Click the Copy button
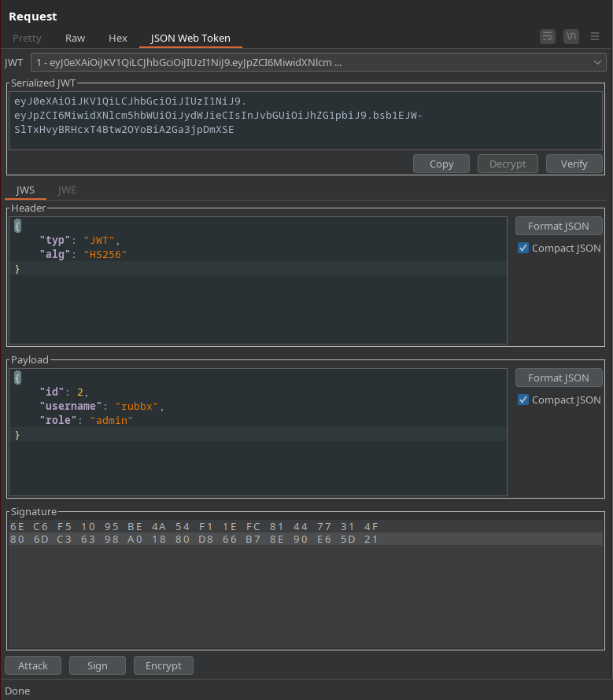Image resolution: width=613 pixels, height=700 pixels. point(441,164)
